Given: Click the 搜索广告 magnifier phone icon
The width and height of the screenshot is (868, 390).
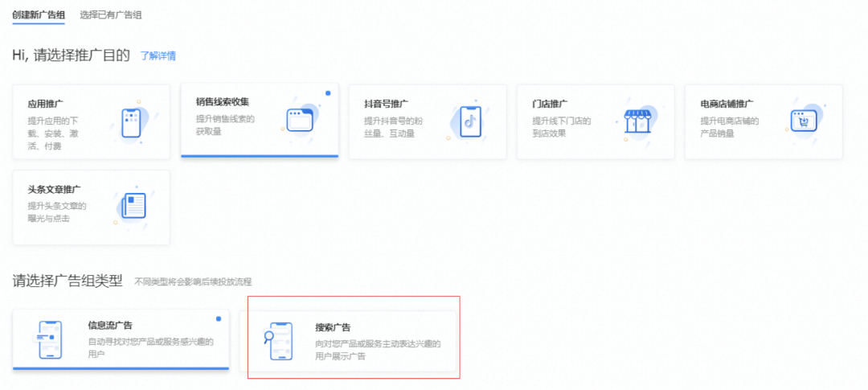Looking at the screenshot, I should pos(279,342).
